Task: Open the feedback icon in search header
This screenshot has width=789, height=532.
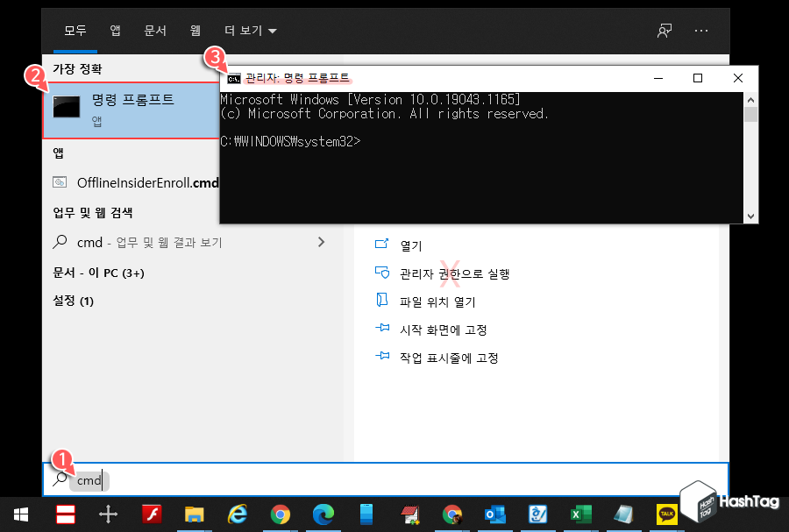Action: (665, 31)
